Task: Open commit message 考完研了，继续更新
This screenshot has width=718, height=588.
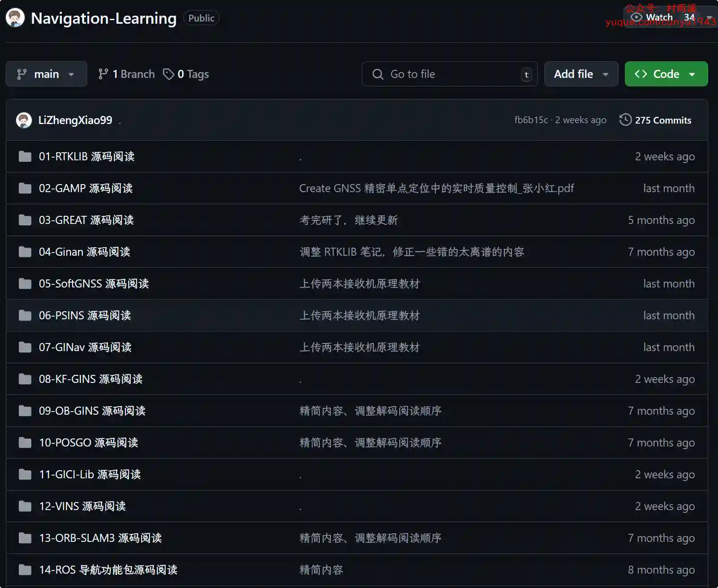Action: 348,220
